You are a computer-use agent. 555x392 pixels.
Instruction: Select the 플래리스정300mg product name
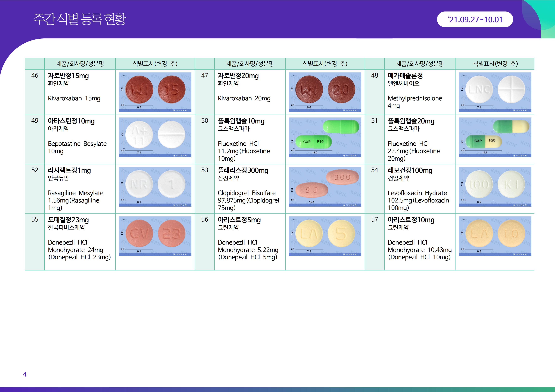tap(243, 171)
